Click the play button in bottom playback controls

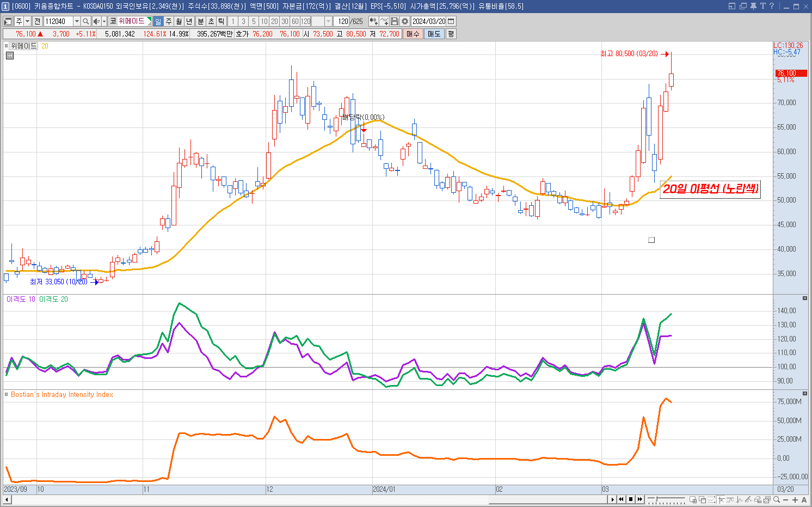click(x=613, y=499)
